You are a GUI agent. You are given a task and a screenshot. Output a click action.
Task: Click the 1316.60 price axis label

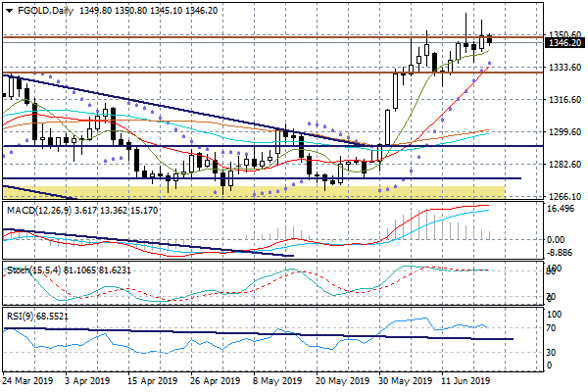click(x=563, y=100)
